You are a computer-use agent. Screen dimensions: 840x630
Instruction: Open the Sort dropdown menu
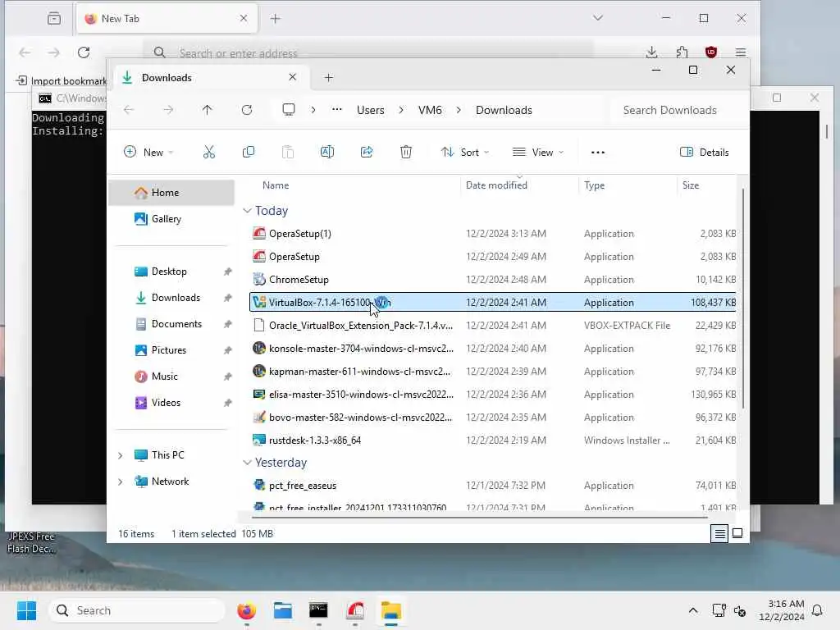[464, 152]
